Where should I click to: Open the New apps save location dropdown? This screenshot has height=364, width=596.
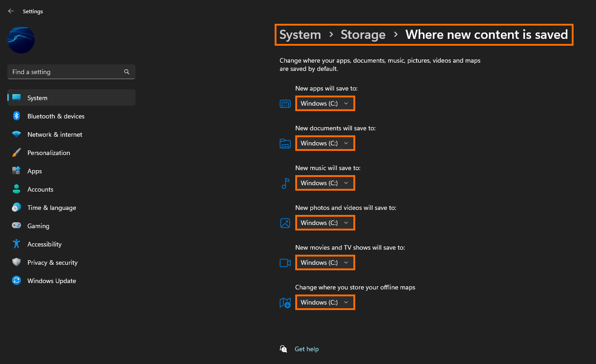pyautogui.click(x=325, y=103)
